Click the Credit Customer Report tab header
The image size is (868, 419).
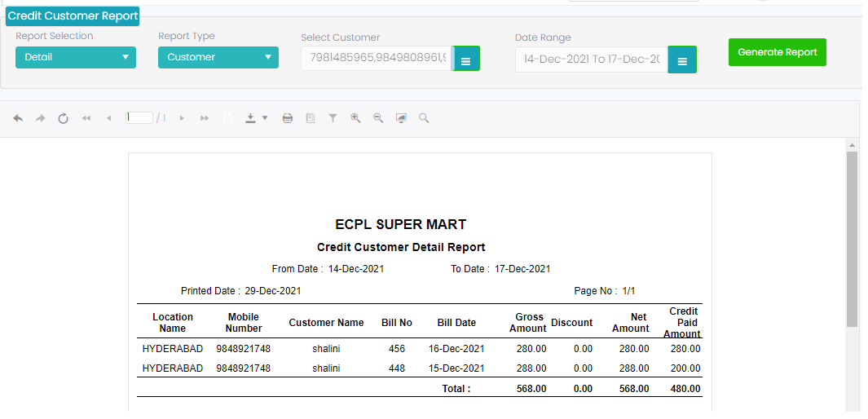click(x=73, y=16)
